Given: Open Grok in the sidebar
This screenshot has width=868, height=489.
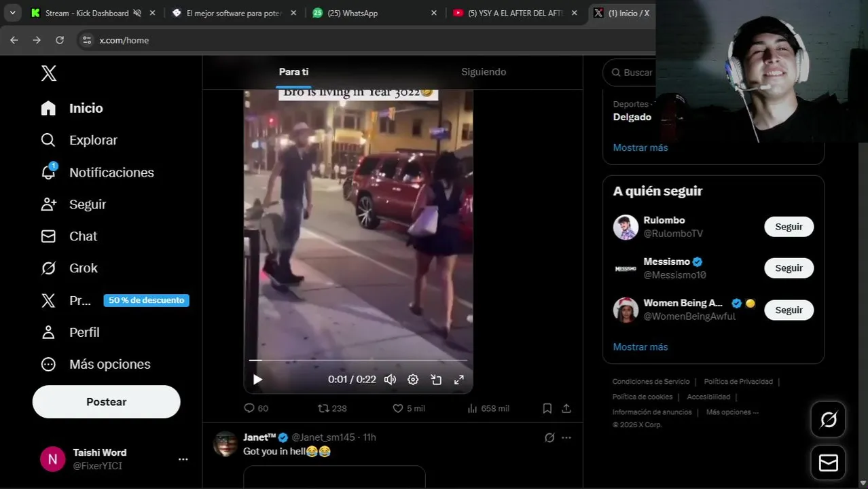Looking at the screenshot, I should pyautogui.click(x=69, y=268).
